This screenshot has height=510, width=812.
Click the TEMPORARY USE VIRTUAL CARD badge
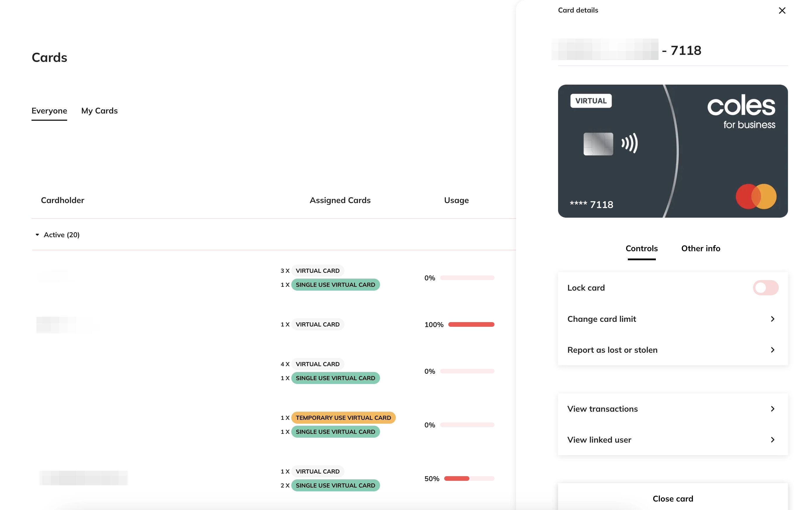point(343,418)
